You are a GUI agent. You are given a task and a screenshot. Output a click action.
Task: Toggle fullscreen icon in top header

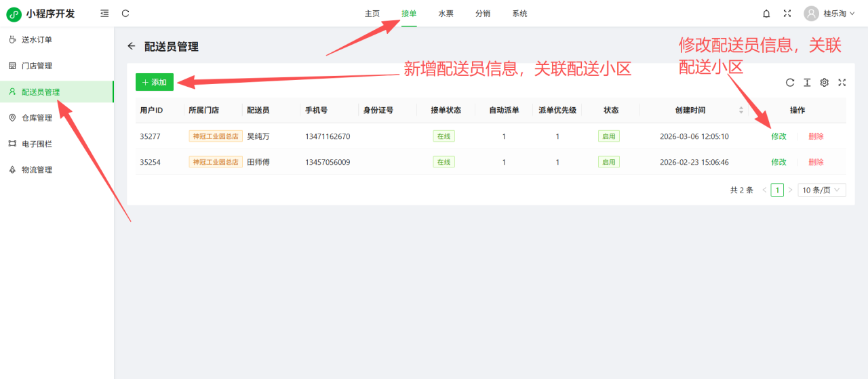[x=787, y=14]
